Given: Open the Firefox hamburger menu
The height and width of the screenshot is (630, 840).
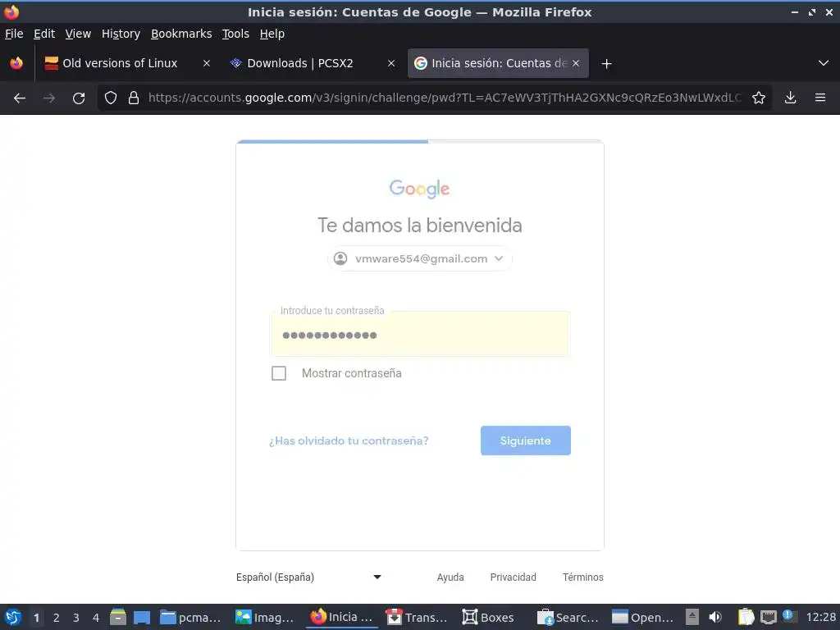Looking at the screenshot, I should click(x=820, y=98).
